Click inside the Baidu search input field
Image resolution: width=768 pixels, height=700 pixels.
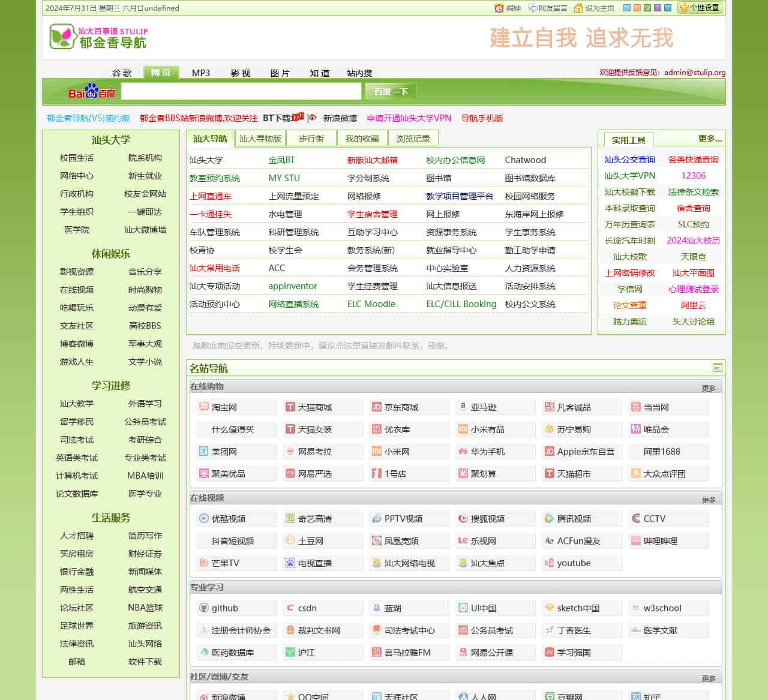(240, 91)
